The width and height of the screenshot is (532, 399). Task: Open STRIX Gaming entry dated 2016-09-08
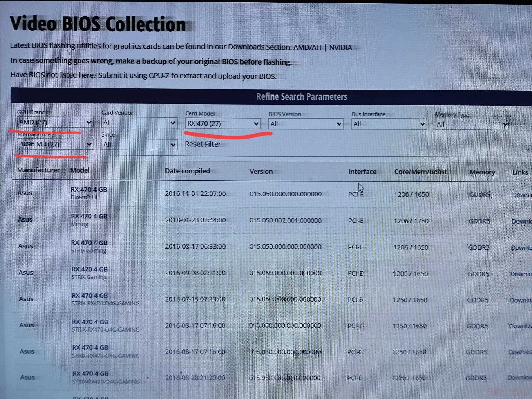(89, 269)
